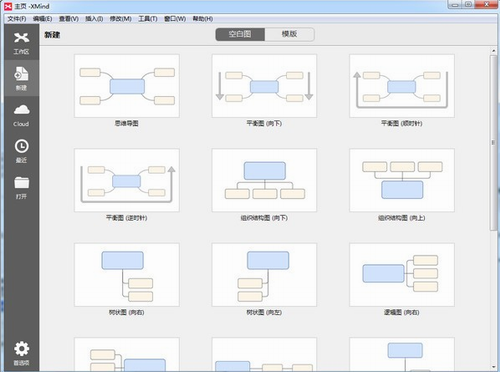The width and height of the screenshot is (500, 372).
Task: Open the 工具(T) menu
Action: pyautogui.click(x=148, y=19)
